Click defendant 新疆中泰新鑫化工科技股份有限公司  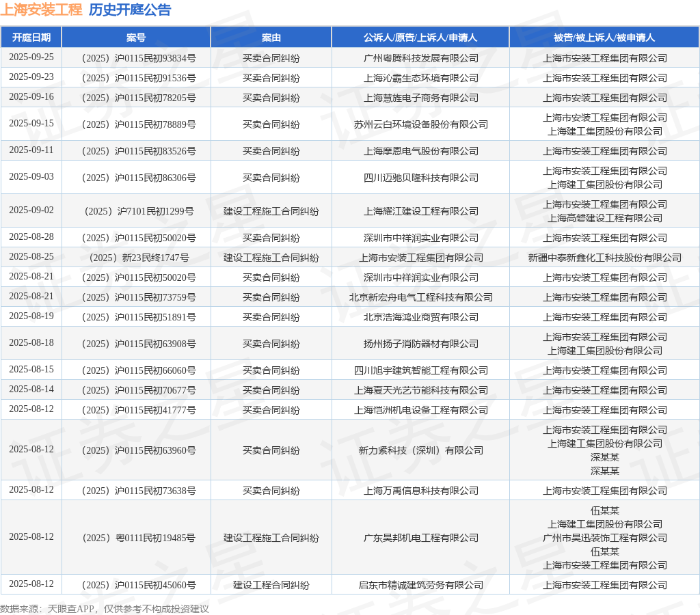pos(605,258)
